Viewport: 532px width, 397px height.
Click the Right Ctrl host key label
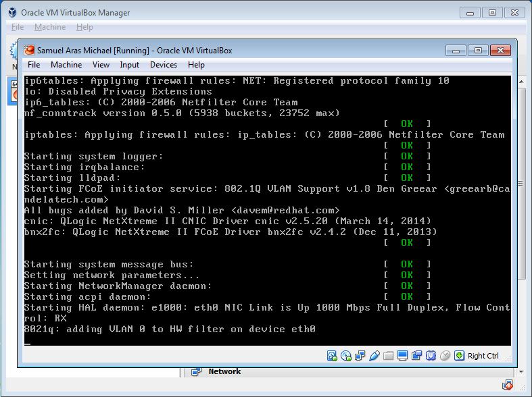pyautogui.click(x=483, y=356)
